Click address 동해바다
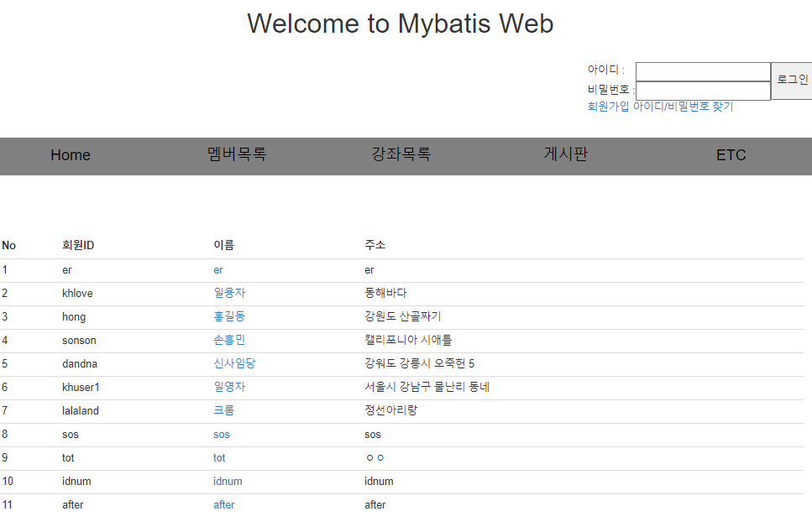The height and width of the screenshot is (532, 812). [385, 293]
